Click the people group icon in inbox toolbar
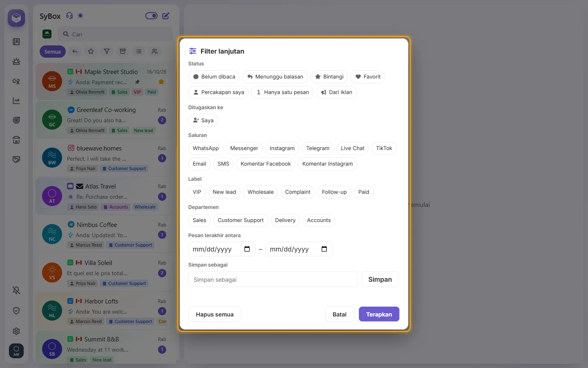 coord(155,52)
